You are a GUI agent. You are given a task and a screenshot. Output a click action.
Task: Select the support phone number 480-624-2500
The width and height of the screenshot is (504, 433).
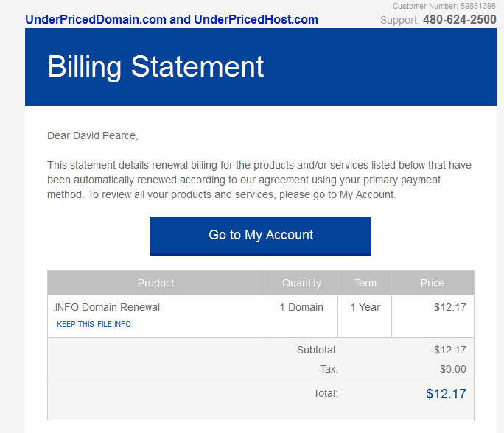tap(460, 20)
